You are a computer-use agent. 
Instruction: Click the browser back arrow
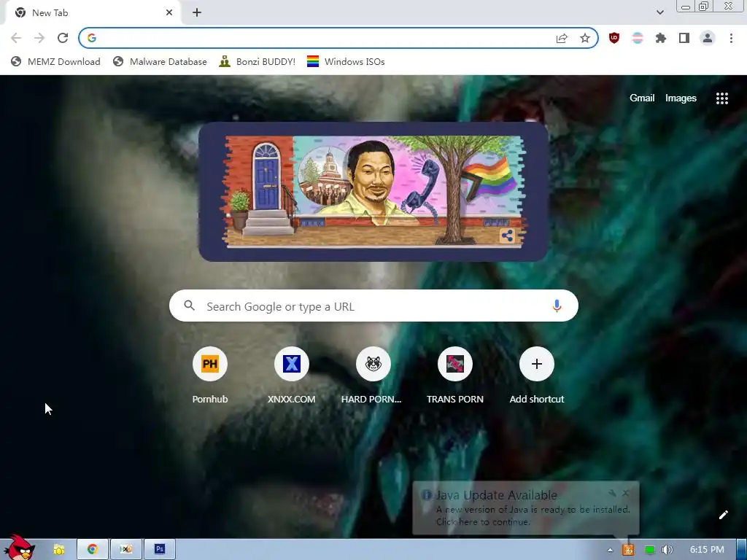[16, 38]
